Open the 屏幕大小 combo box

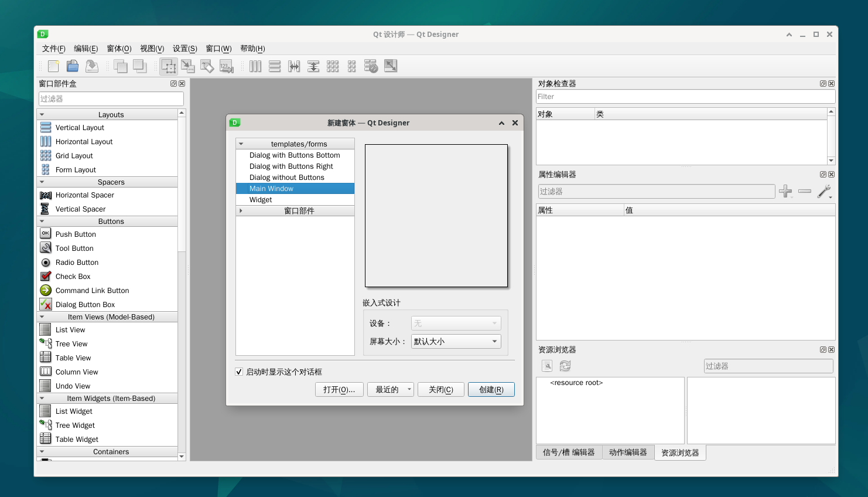(456, 342)
